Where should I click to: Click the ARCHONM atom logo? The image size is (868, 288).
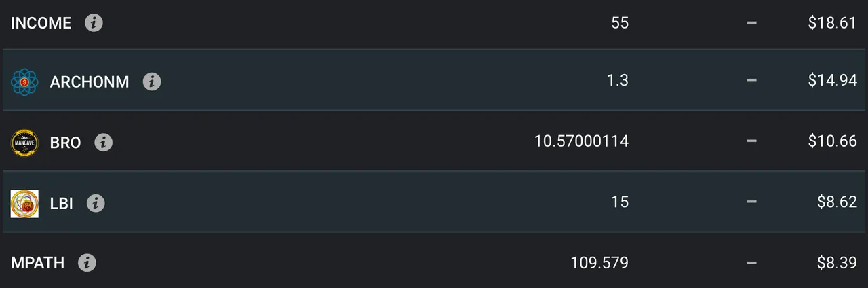(24, 82)
